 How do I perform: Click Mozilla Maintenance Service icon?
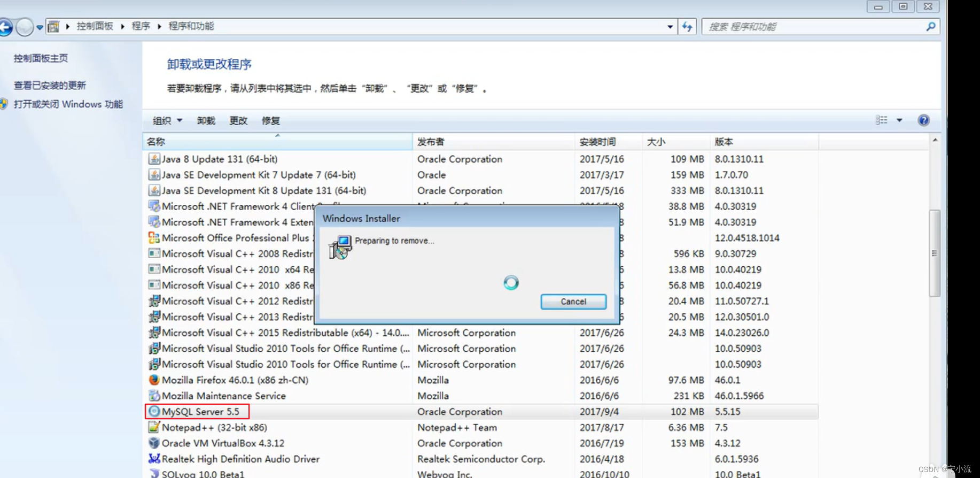[154, 396]
